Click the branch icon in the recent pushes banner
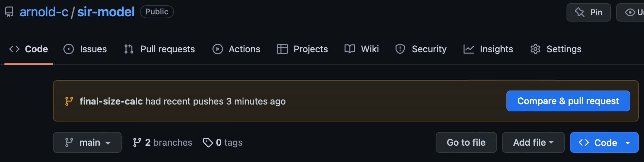The image size is (644, 162). click(69, 101)
